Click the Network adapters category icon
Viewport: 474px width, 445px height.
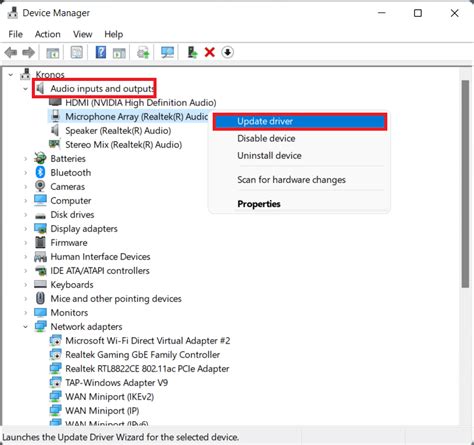[x=40, y=326]
